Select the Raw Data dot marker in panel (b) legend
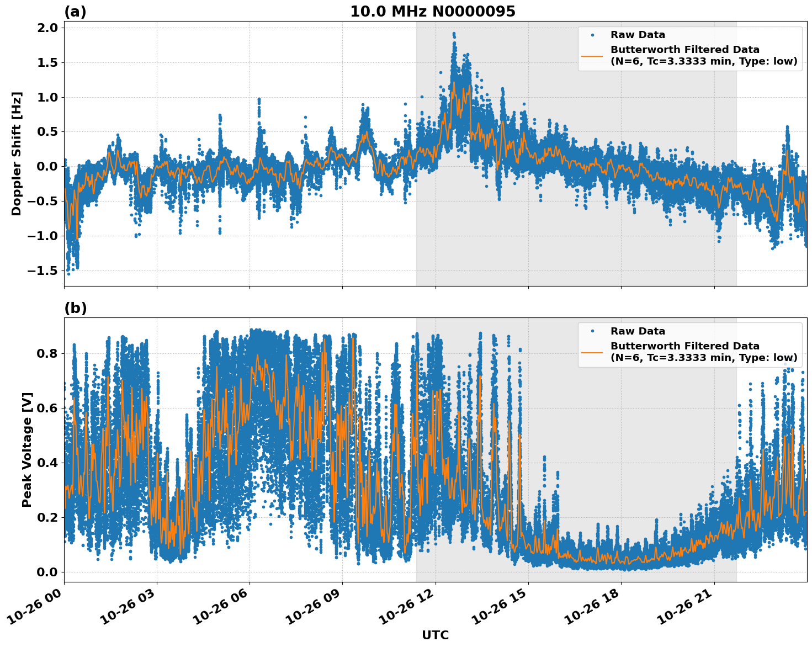The height and width of the screenshot is (647, 812). pyautogui.click(x=592, y=330)
